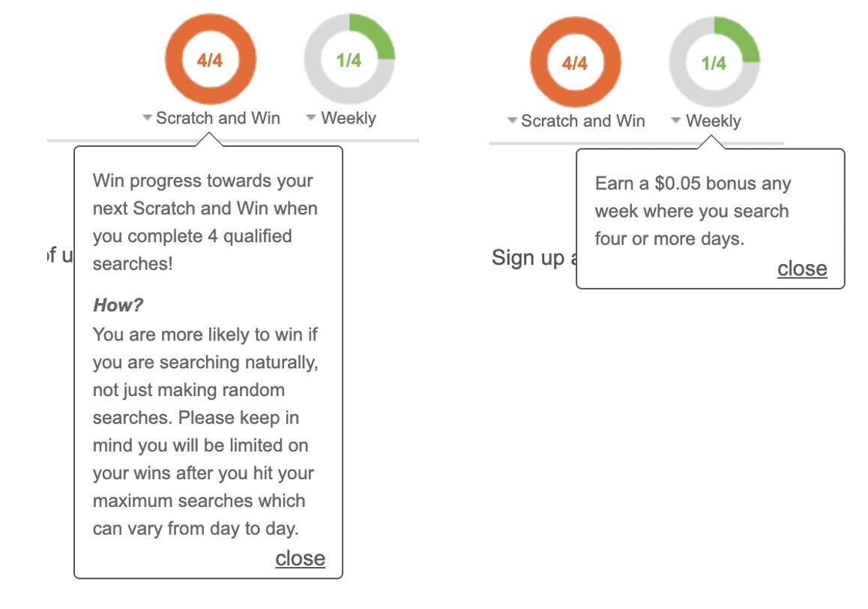This screenshot has width=868, height=609.
Task: Select the Weekly label above the $0.05 bonus tooltip
Action: click(x=714, y=121)
